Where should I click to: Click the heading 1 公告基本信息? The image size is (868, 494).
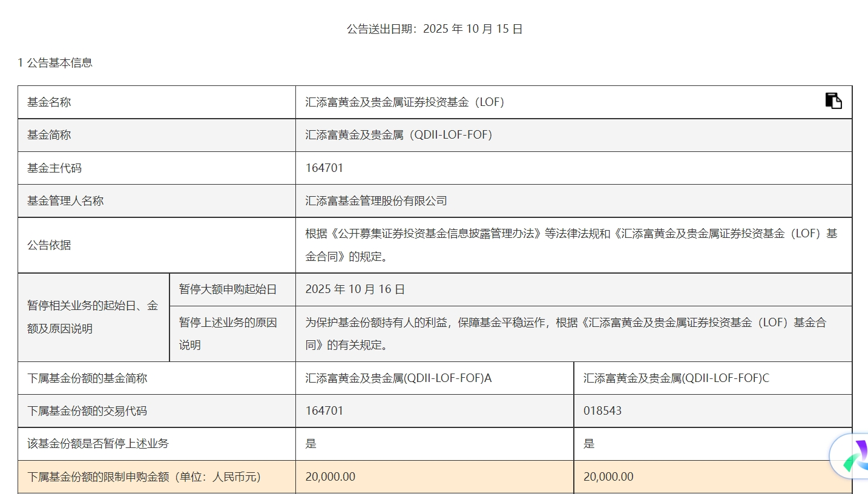(55, 62)
